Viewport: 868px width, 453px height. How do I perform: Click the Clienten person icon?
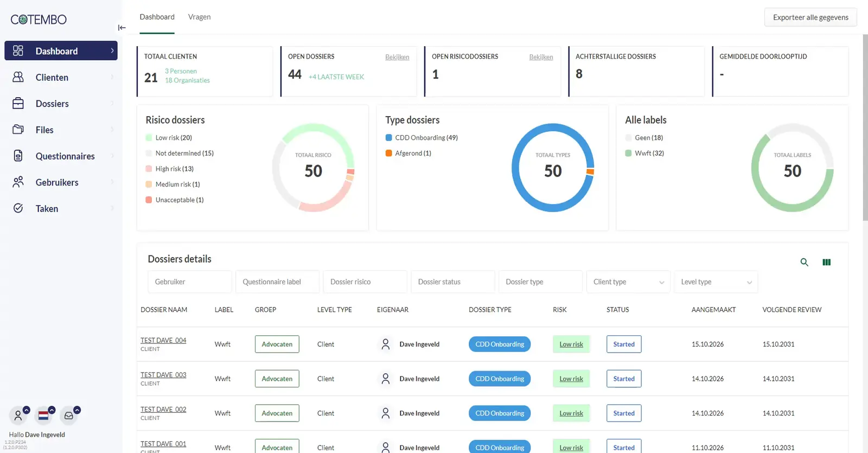[x=18, y=77]
